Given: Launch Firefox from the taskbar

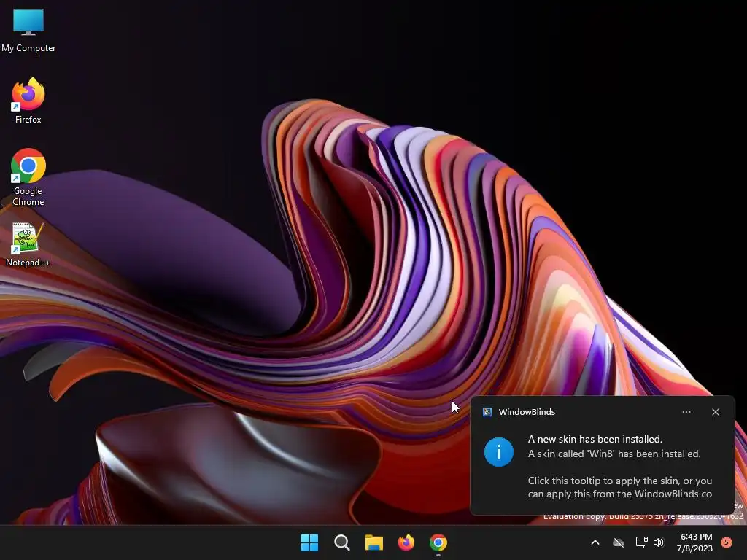Looking at the screenshot, I should (406, 542).
